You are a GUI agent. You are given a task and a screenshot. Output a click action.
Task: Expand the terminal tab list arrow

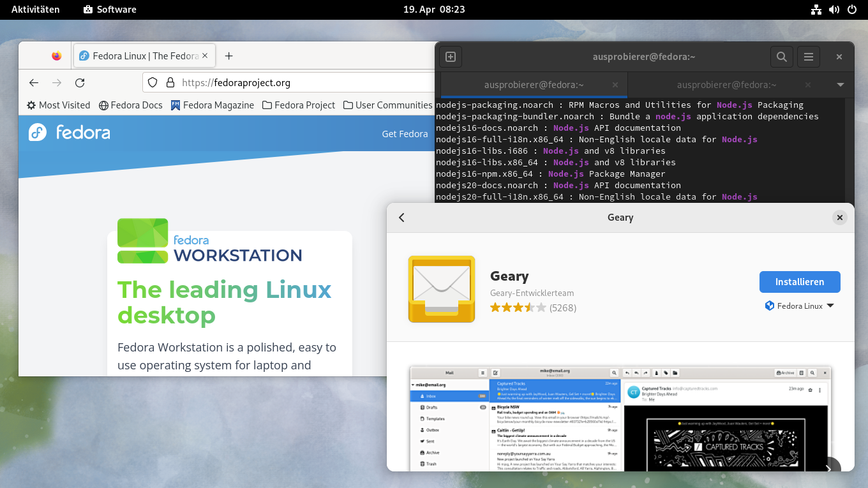[840, 85]
